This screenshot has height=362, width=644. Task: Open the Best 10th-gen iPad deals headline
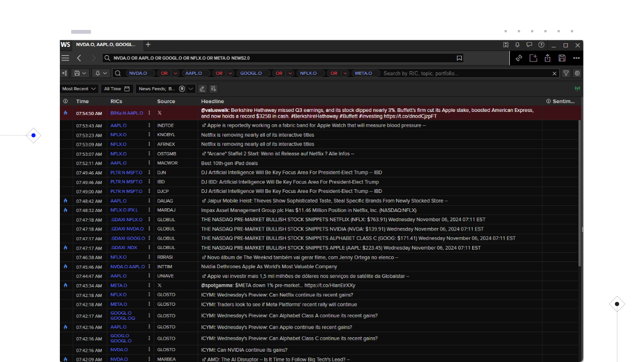[229, 163]
